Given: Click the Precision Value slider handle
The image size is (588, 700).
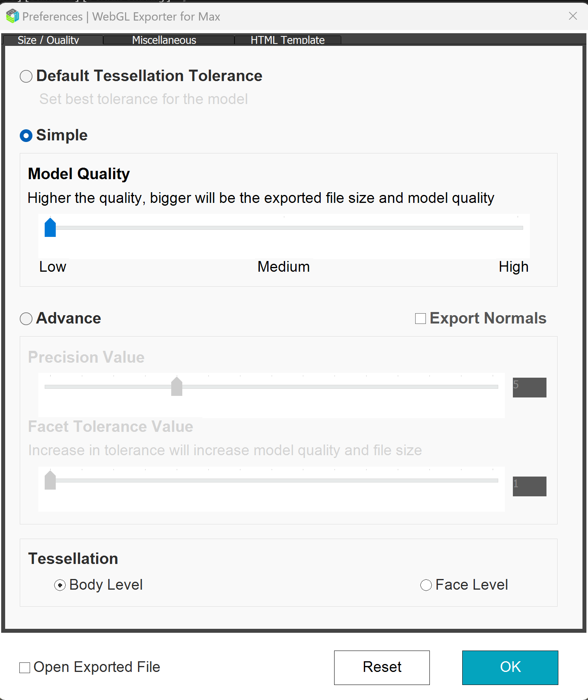Looking at the screenshot, I should [x=177, y=387].
